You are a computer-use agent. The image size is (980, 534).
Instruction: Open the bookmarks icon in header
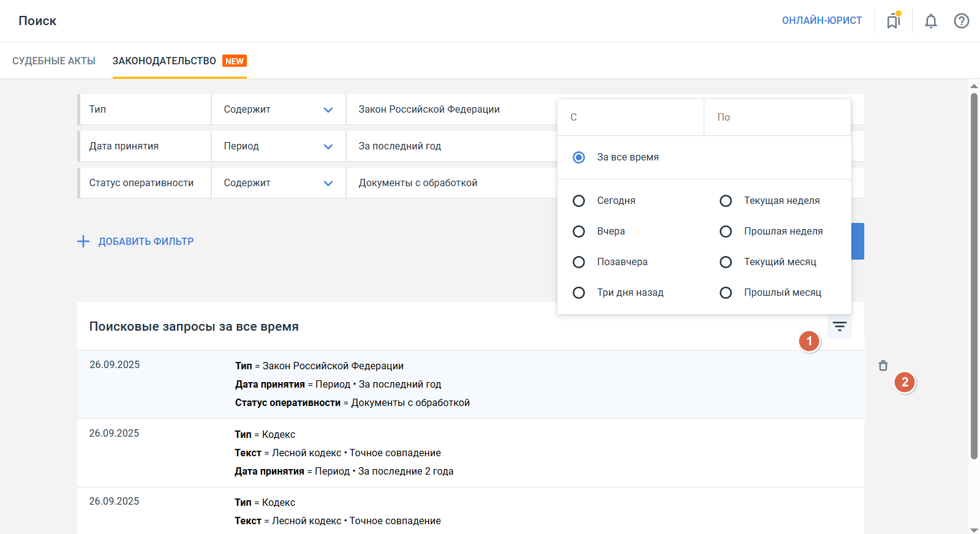point(894,21)
